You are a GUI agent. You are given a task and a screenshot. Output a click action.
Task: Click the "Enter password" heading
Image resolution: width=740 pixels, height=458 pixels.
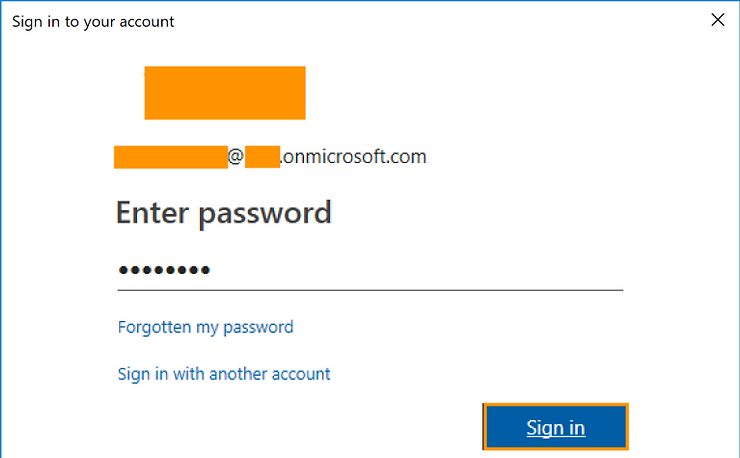coord(224,212)
